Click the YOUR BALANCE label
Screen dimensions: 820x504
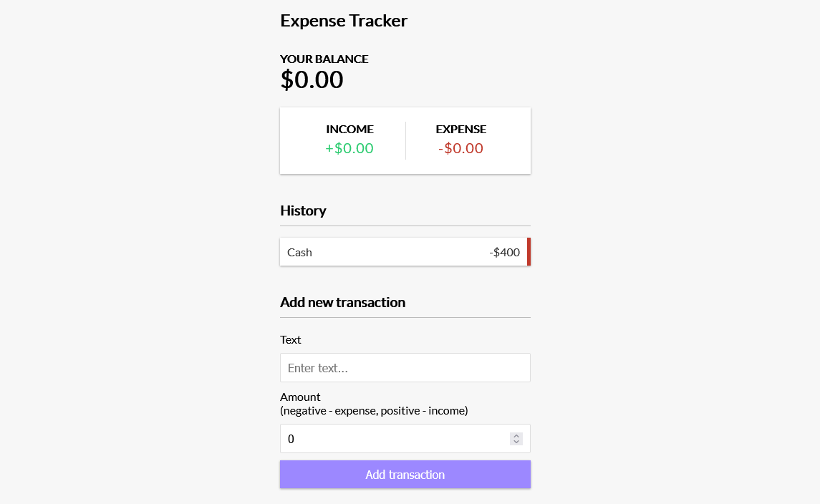tap(324, 59)
